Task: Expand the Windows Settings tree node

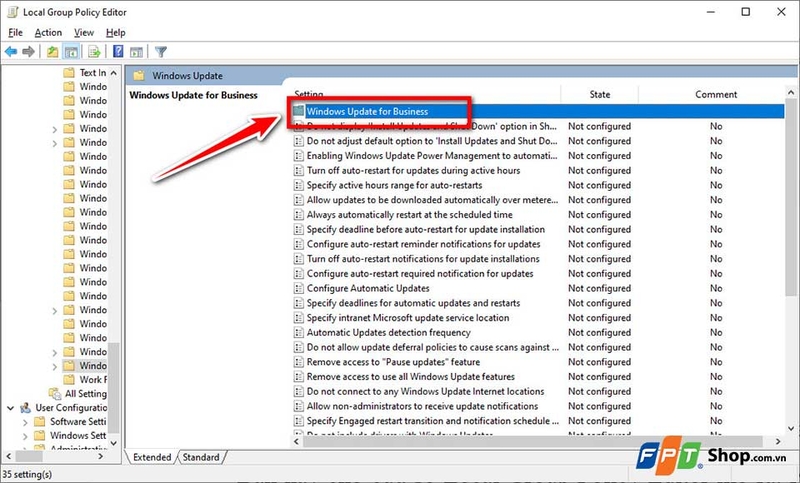Action: coord(25,436)
